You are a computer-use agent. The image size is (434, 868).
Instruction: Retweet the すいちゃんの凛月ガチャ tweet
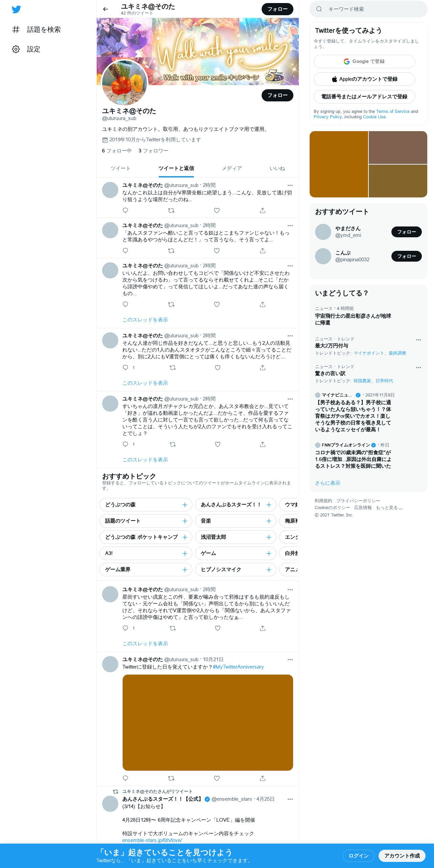(173, 444)
